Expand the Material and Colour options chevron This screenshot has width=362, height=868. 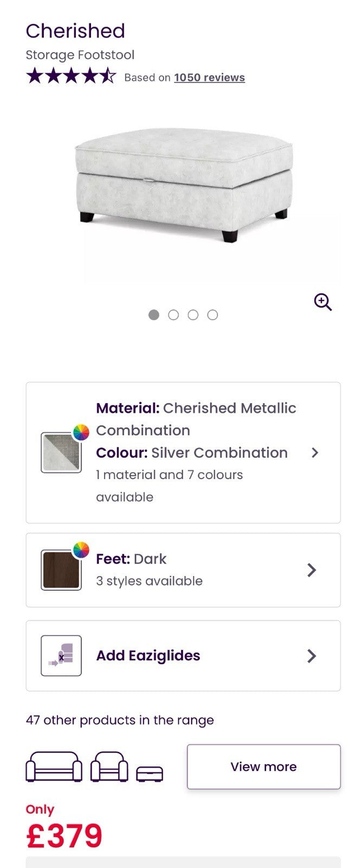click(315, 452)
